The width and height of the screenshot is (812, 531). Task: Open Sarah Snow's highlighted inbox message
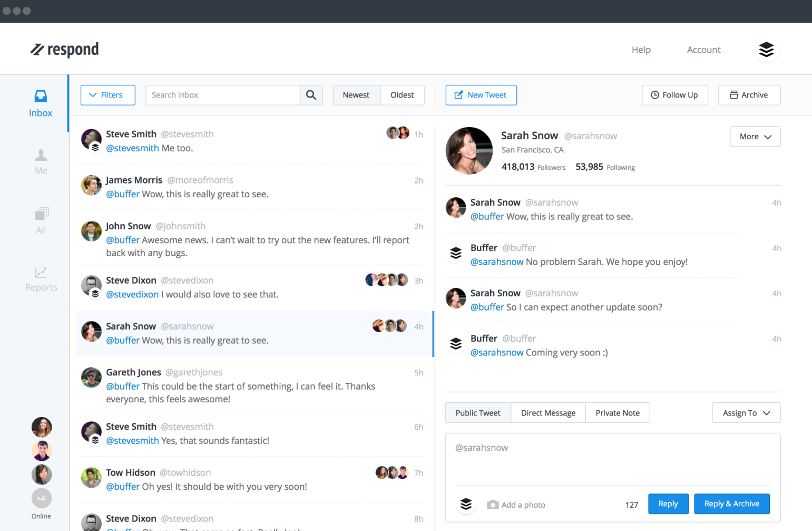tap(255, 333)
